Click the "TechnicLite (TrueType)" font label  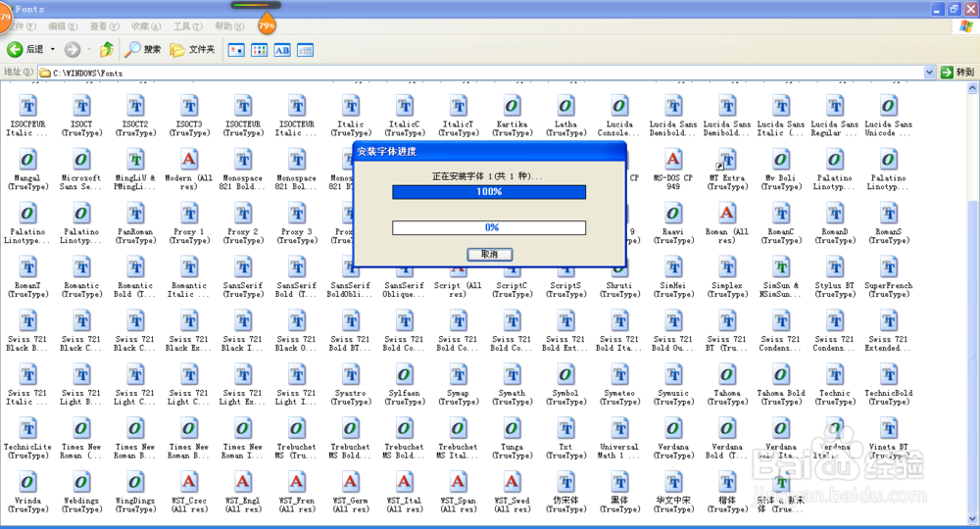[27, 451]
